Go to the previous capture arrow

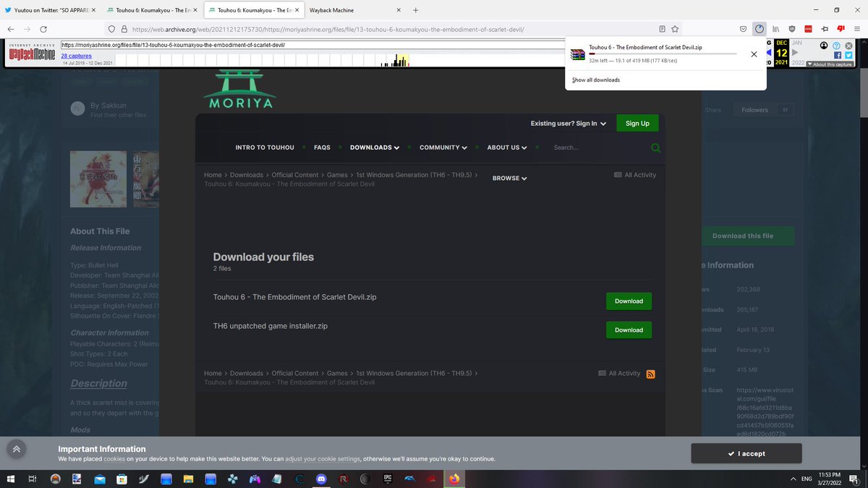[x=769, y=53]
